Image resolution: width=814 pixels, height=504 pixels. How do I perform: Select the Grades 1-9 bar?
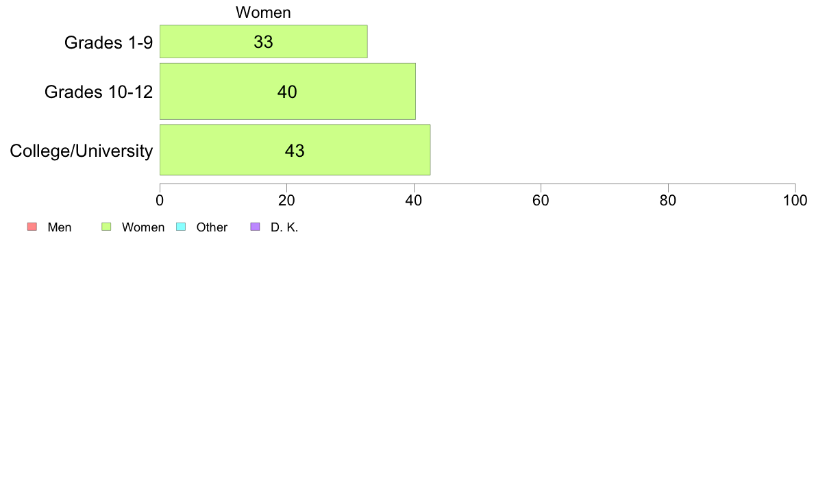[264, 42]
